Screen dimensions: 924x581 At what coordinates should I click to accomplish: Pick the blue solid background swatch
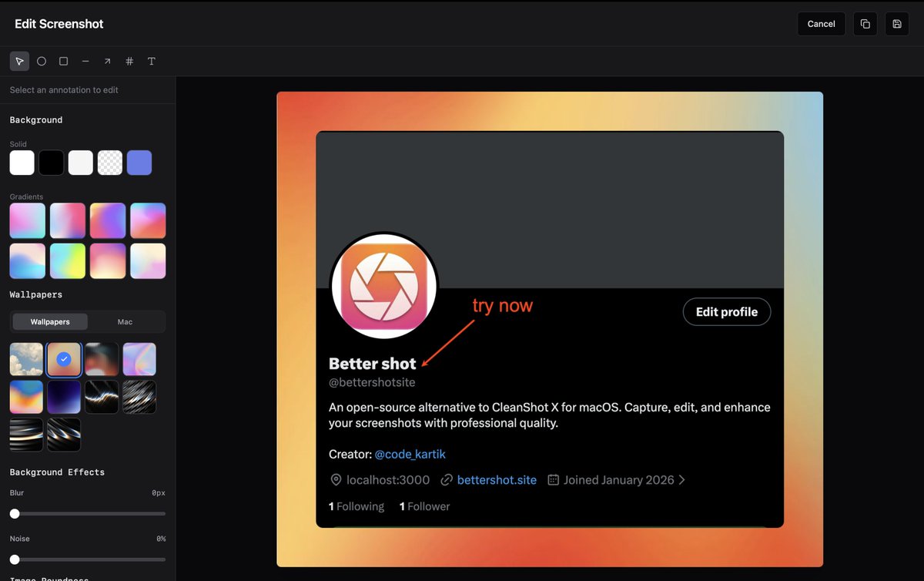tap(139, 163)
